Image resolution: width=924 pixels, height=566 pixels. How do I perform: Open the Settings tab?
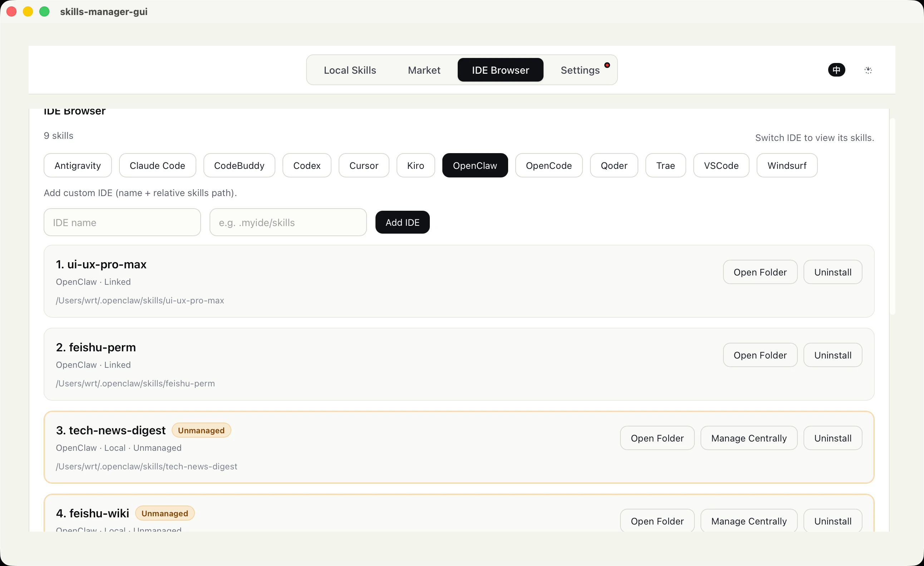tap(580, 70)
